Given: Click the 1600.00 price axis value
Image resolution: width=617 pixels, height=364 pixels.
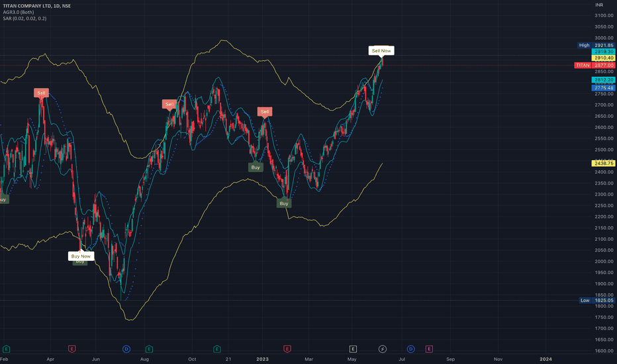Looking at the screenshot, I should tap(604, 351).
